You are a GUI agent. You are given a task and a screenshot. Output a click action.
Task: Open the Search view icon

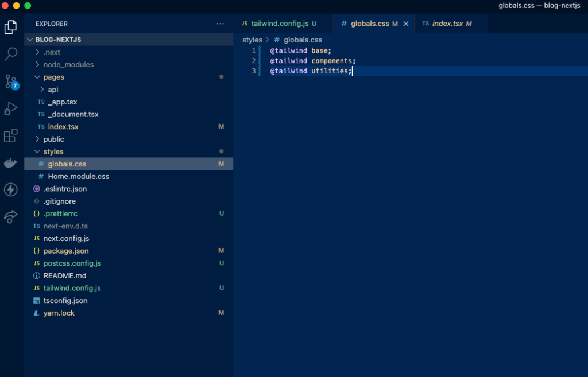(11, 54)
